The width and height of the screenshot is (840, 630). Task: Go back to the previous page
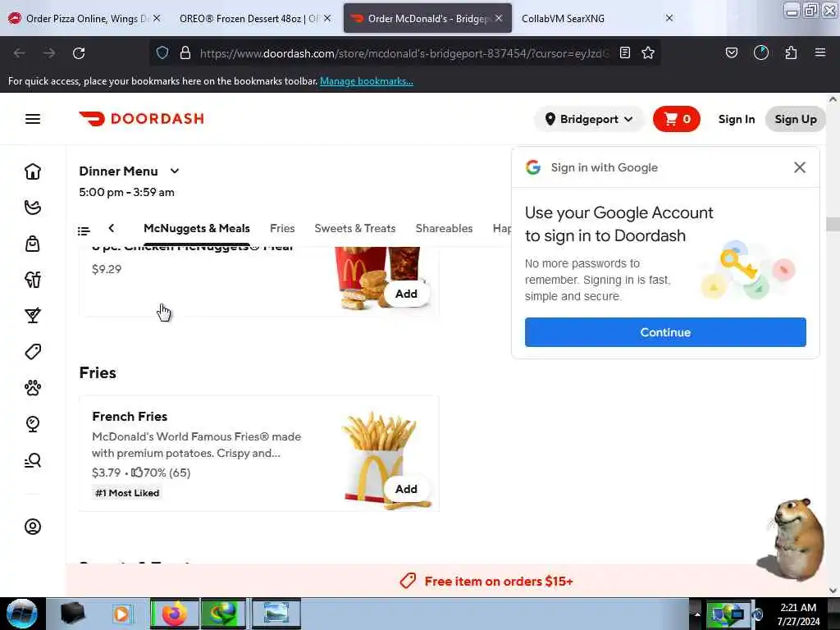tap(20, 53)
